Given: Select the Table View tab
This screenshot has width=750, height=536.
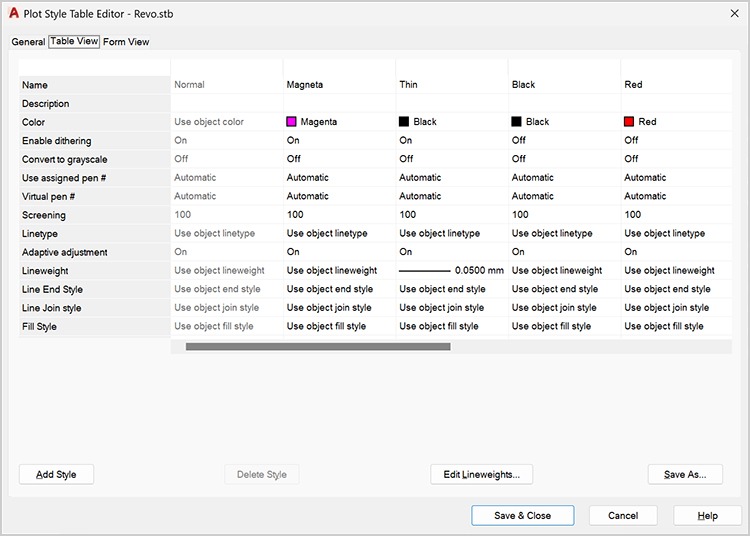Looking at the screenshot, I should (x=74, y=42).
